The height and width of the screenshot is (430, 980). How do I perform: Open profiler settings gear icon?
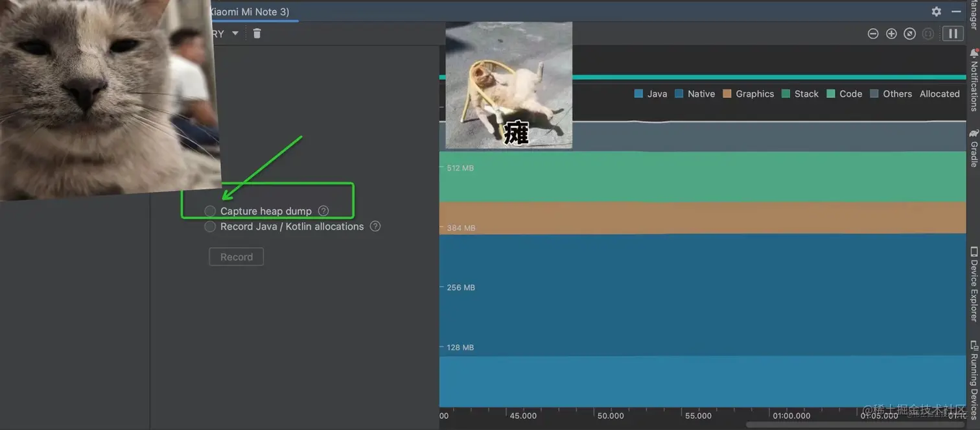937,11
